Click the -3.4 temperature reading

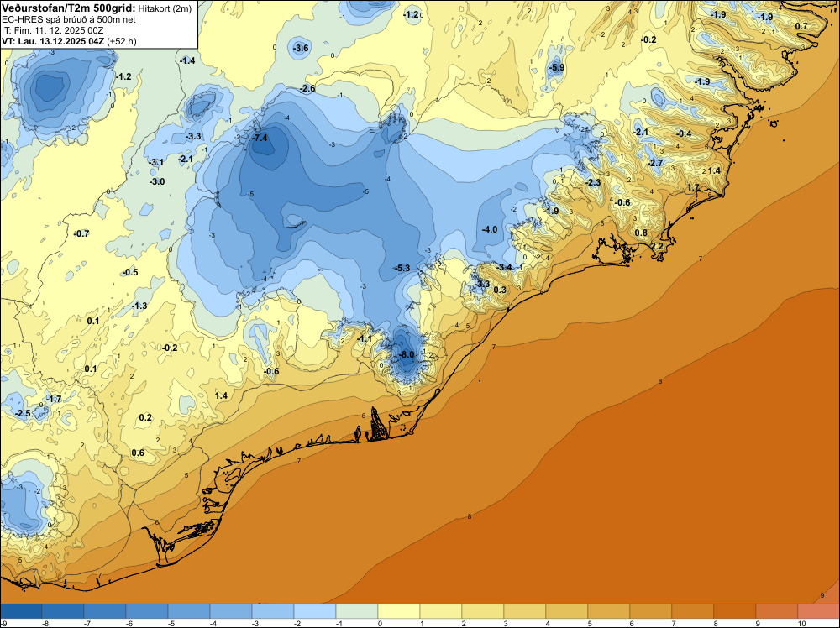[x=503, y=267]
